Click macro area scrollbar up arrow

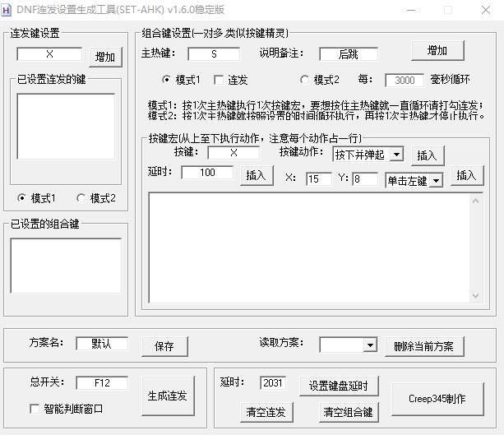tap(476, 201)
